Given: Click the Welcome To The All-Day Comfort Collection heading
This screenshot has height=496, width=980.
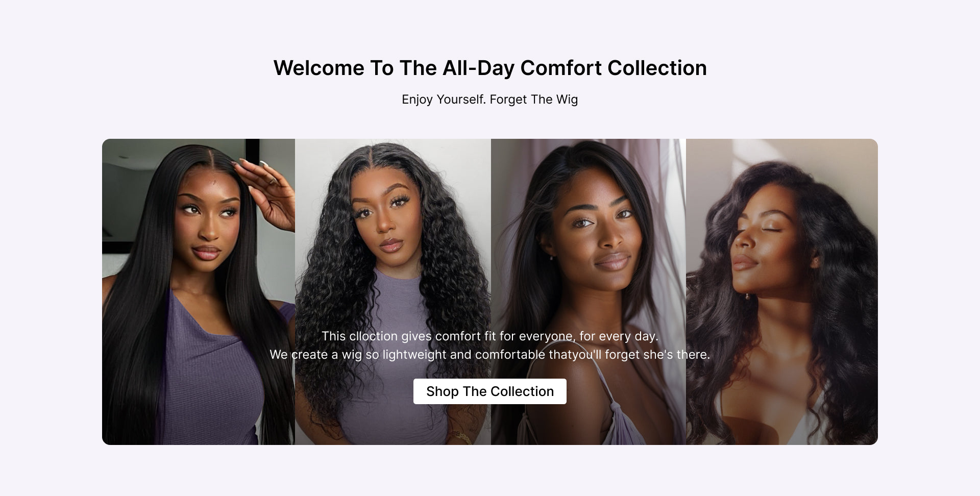Looking at the screenshot, I should pyautogui.click(x=490, y=68).
